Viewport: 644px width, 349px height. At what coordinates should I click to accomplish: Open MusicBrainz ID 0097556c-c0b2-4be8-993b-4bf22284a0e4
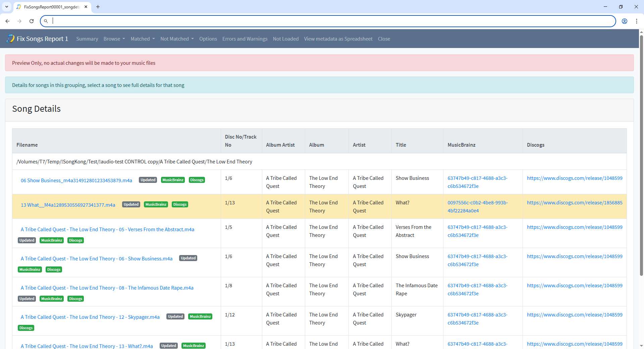click(478, 207)
